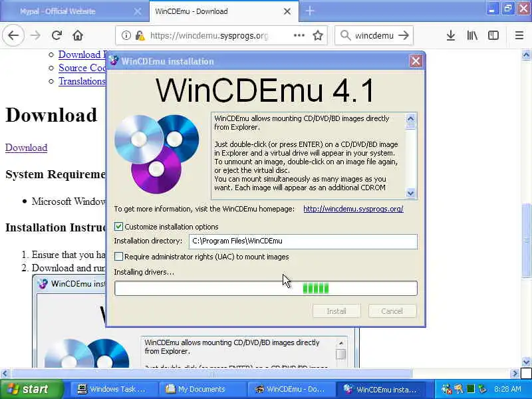Open the Download link below the heading
The image size is (532, 399).
tap(26, 148)
